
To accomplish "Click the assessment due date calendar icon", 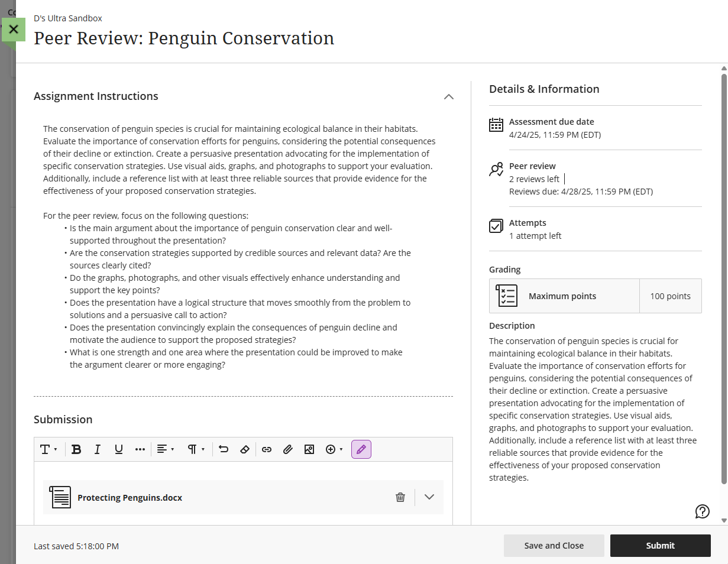I will coord(496,125).
